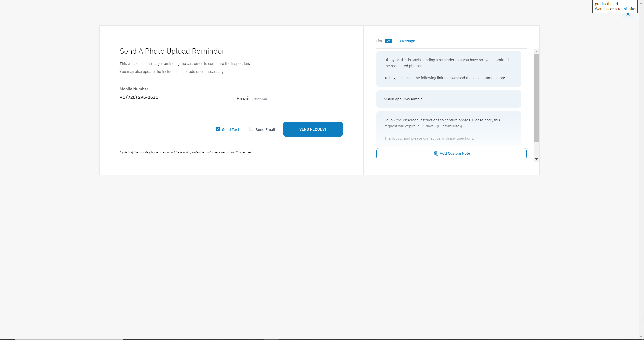Click the message panel scroll up arrow
Screen dimensions: 644x340
536,51
